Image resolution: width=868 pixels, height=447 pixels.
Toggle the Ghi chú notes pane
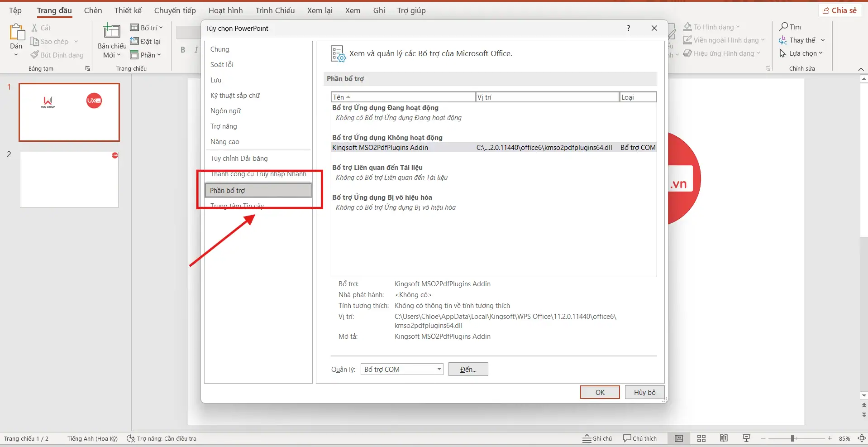pos(597,438)
